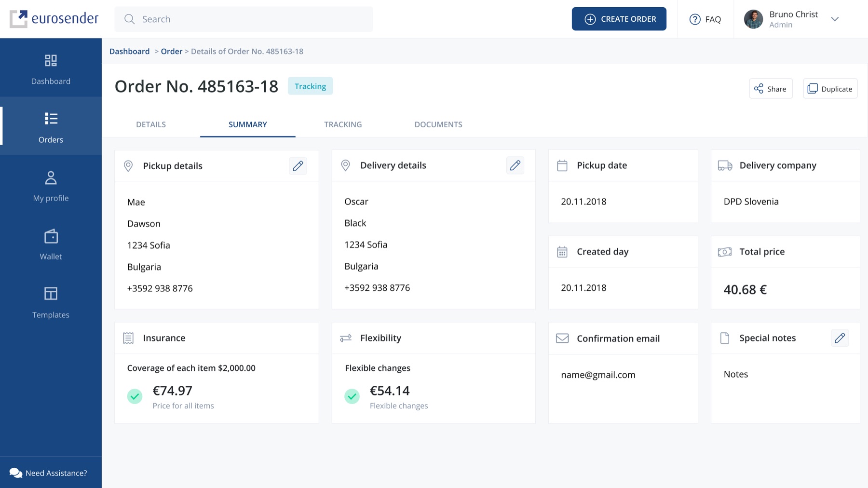This screenshot has width=868, height=488.
Task: Expand the user account dropdown chevron
Action: point(835,19)
